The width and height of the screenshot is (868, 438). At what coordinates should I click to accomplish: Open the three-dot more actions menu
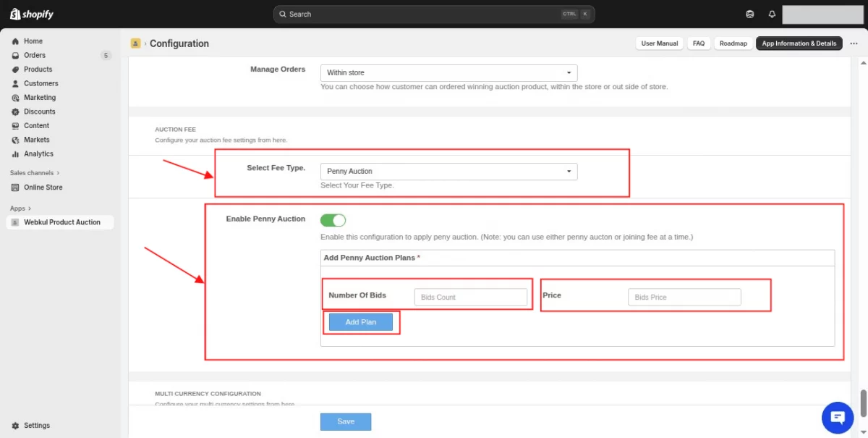click(x=854, y=43)
